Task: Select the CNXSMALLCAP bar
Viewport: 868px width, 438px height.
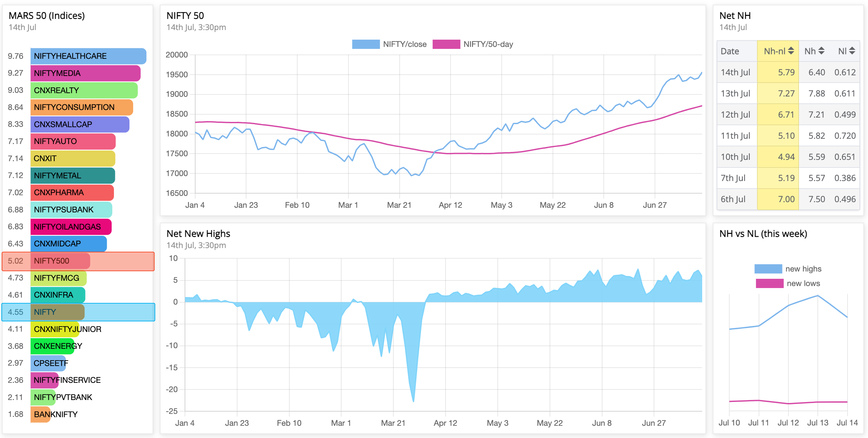Action: coord(80,124)
